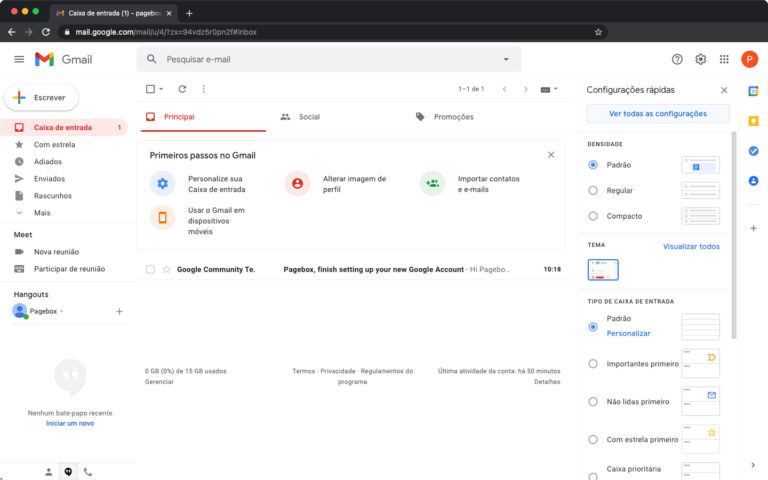The width and height of the screenshot is (768, 480).
Task: Dismiss the Primeiros passos no Gmail card
Action: 551,155
